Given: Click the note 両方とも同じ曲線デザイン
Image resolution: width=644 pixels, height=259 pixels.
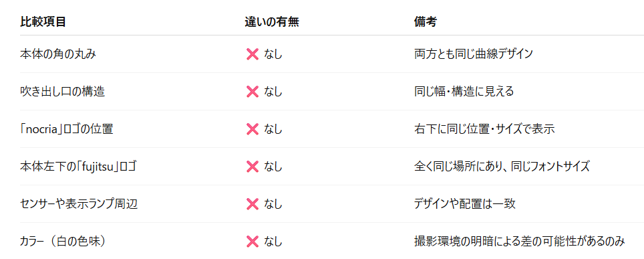Looking at the screenshot, I should [x=474, y=54].
